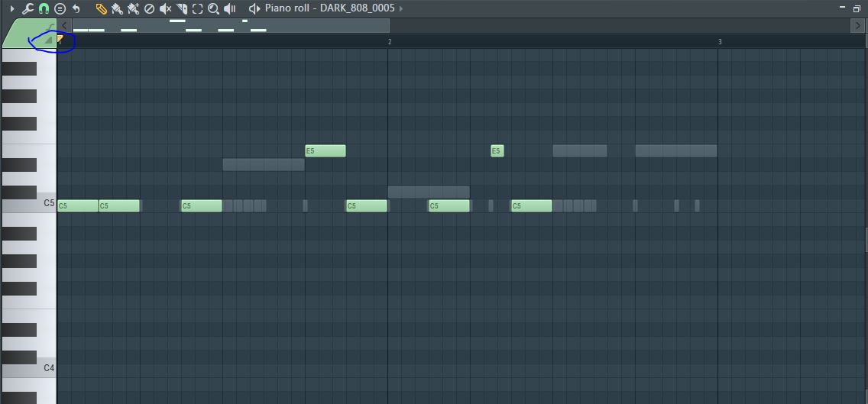868x404 pixels.
Task: Click the Piano roll - DARK_808_0005 title
Action: (330, 8)
